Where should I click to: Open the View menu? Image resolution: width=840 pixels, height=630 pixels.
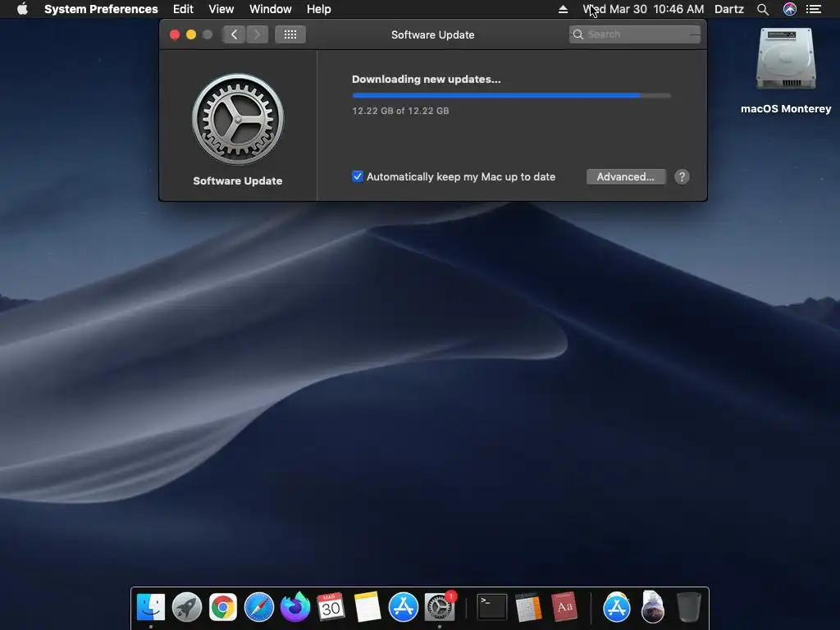click(x=221, y=9)
